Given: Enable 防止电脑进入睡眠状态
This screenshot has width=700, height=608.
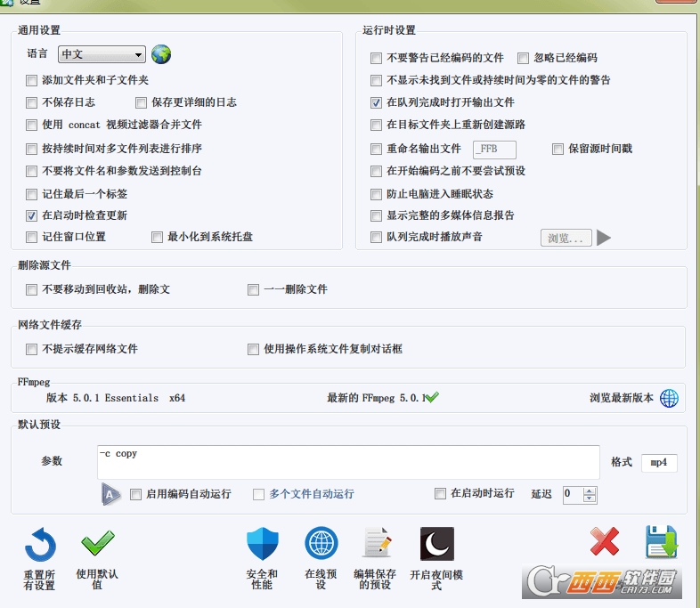Looking at the screenshot, I should 376,194.
